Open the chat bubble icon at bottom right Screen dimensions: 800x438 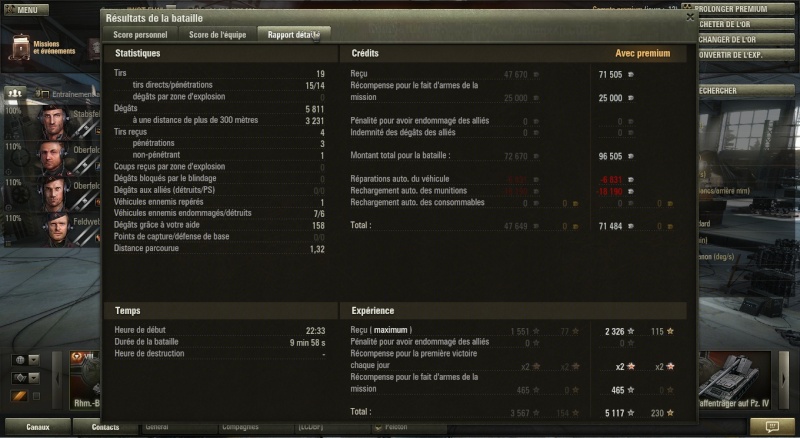point(772,426)
